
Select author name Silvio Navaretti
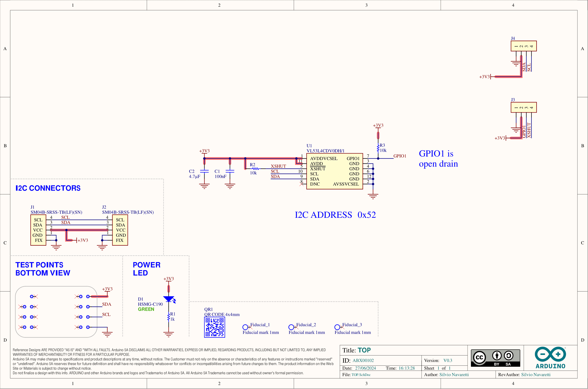pyautogui.click(x=454, y=374)
